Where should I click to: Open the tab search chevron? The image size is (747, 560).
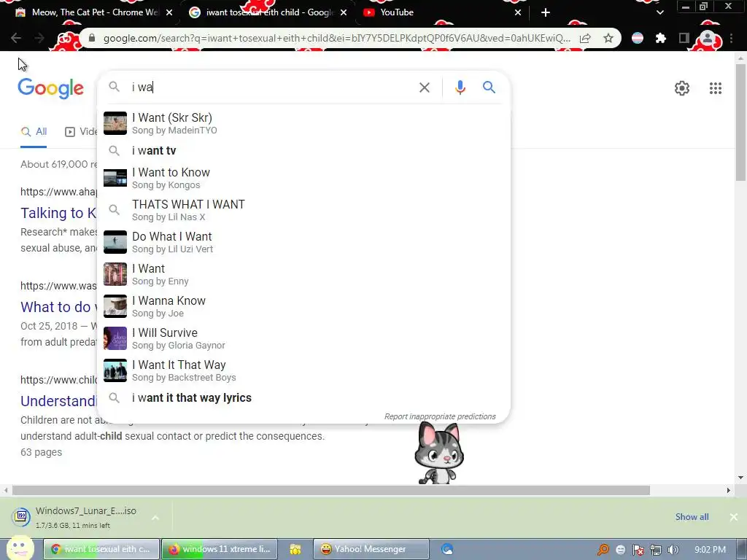point(659,12)
